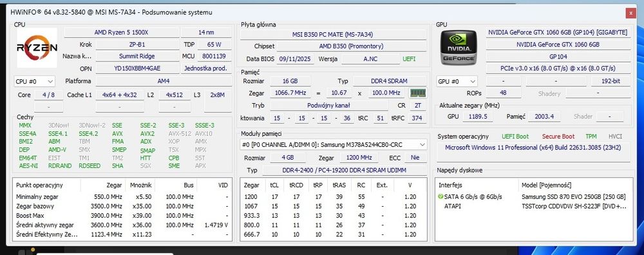Click the ECC value 'Nie'
This screenshot has width=644, height=255.
[415, 158]
